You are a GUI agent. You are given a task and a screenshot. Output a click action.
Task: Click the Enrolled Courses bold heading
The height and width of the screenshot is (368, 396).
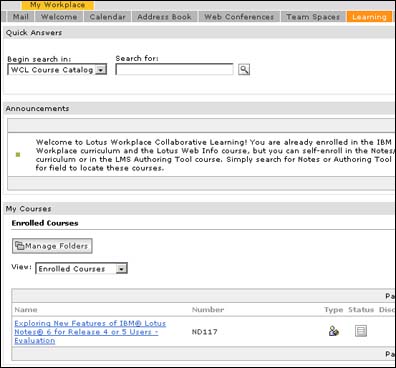[45, 223]
